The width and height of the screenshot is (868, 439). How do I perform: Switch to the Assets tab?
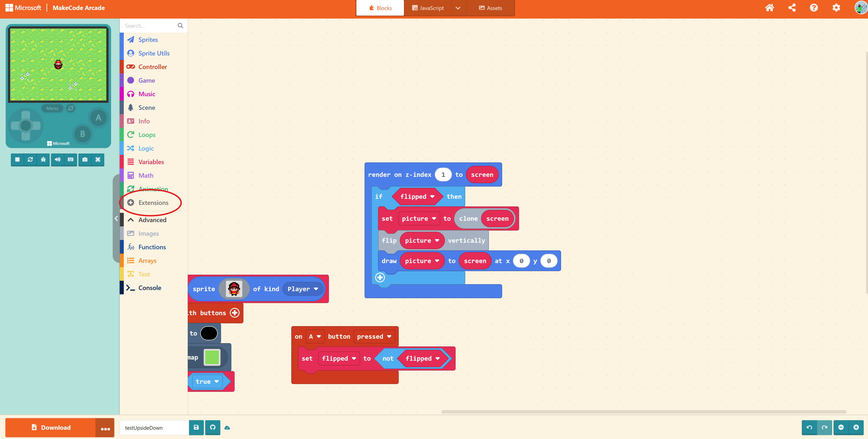[x=490, y=8]
